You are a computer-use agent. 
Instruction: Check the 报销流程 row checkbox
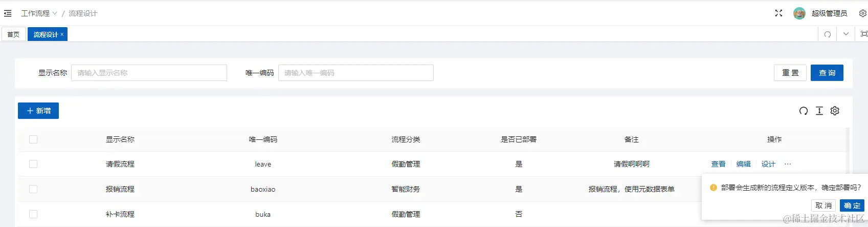[33, 189]
